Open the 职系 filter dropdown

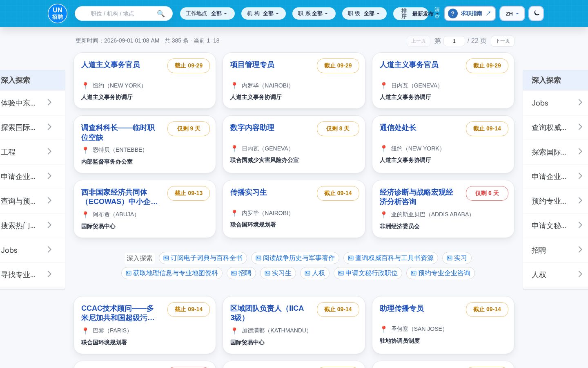314,13
